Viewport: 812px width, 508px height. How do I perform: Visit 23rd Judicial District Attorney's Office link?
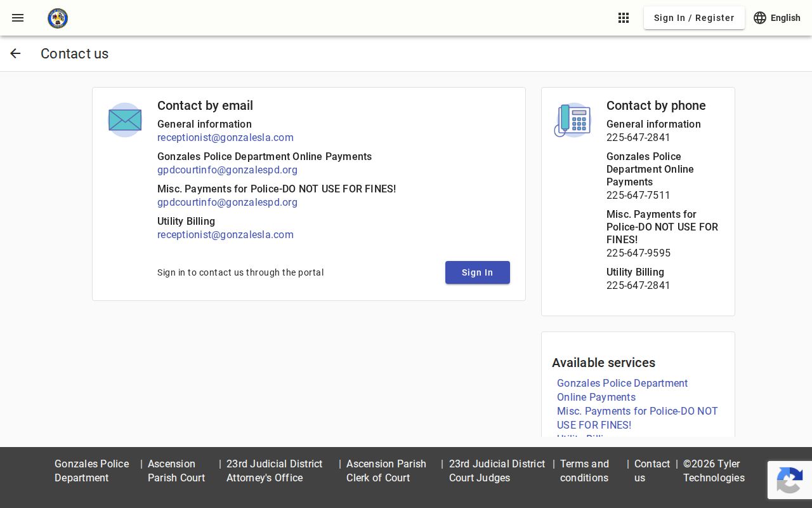tap(275, 471)
